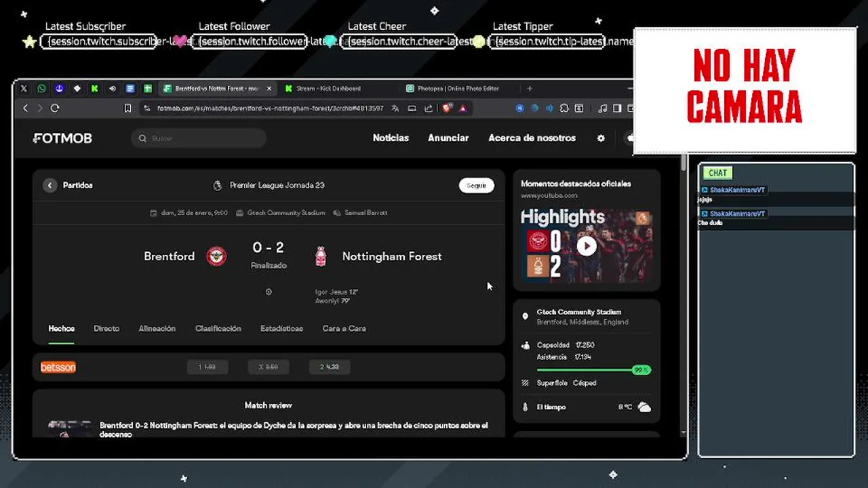This screenshot has height=488, width=868.
Task: Open the Google Sheets pinned tab
Action: click(148, 88)
